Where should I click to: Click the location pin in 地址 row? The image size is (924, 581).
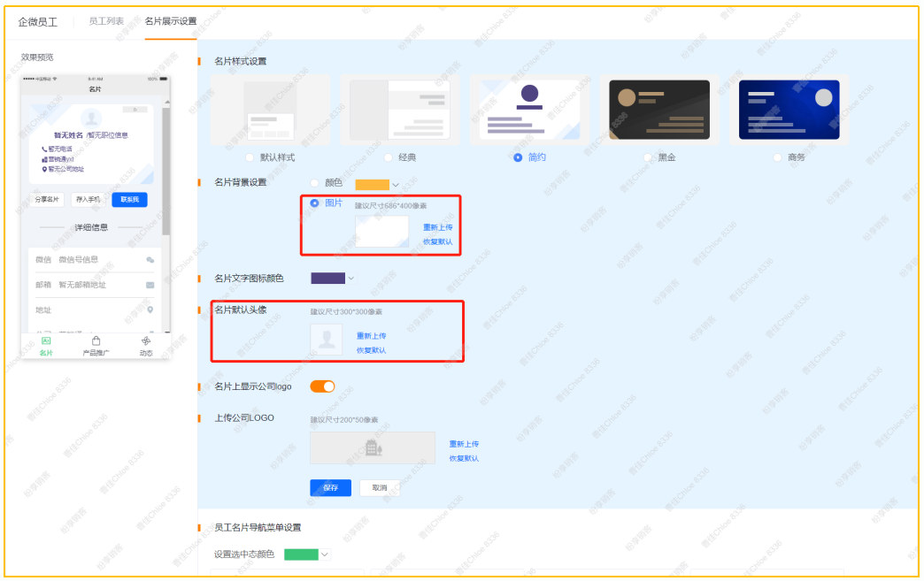(x=150, y=310)
